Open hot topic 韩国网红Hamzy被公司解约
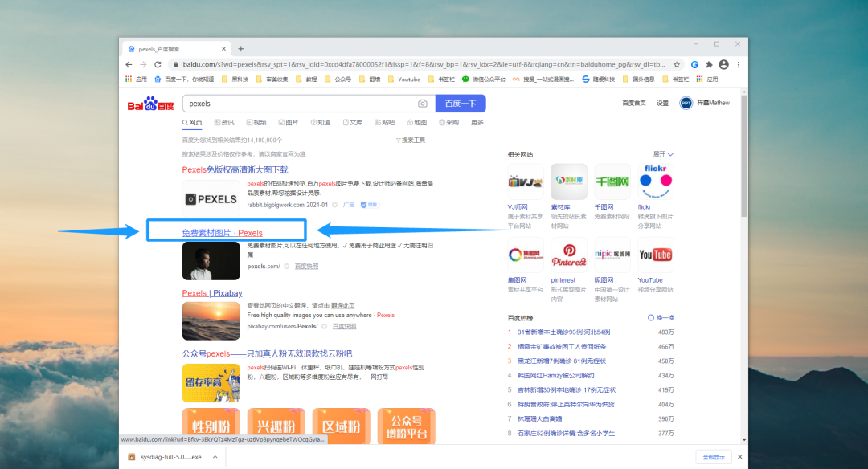 point(557,376)
